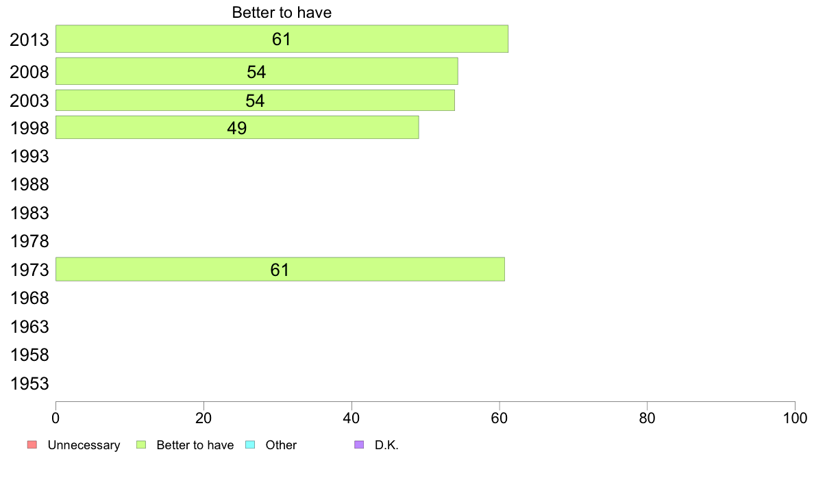Click the Other legend label

point(281,445)
